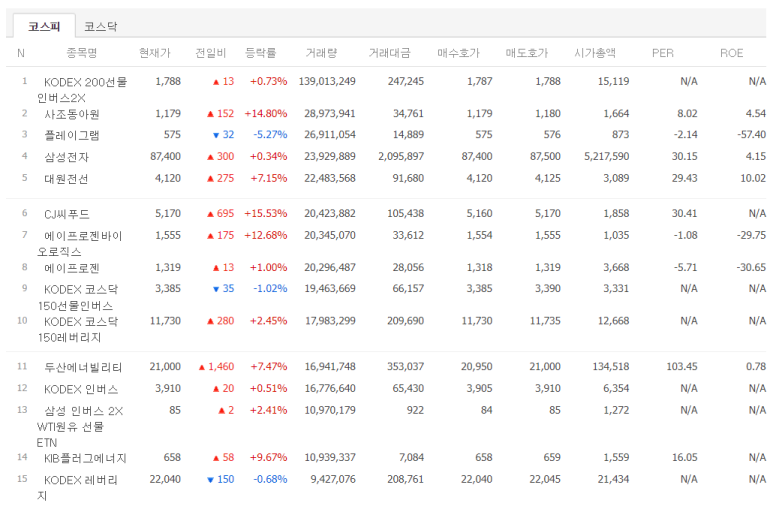
Task: Switch to the 코스닥 tab
Action: [101, 26]
